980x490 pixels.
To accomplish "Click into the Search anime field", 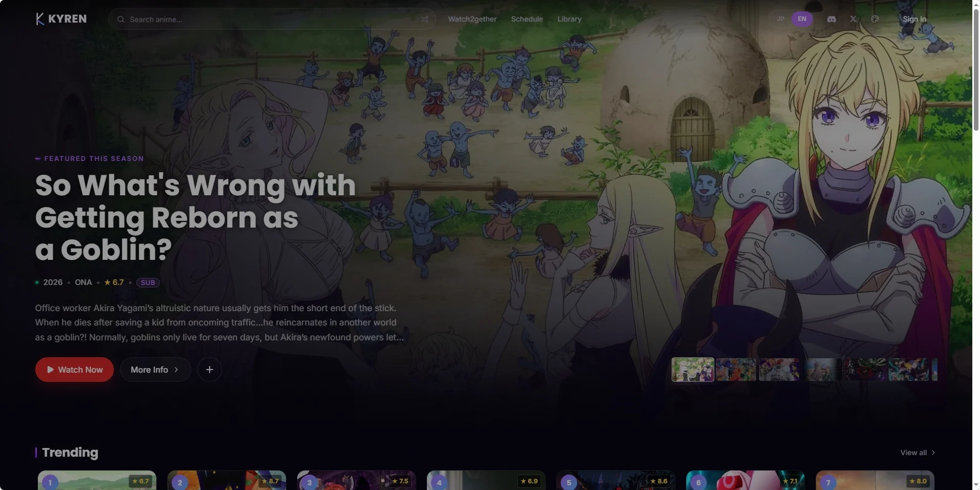I will (272, 19).
